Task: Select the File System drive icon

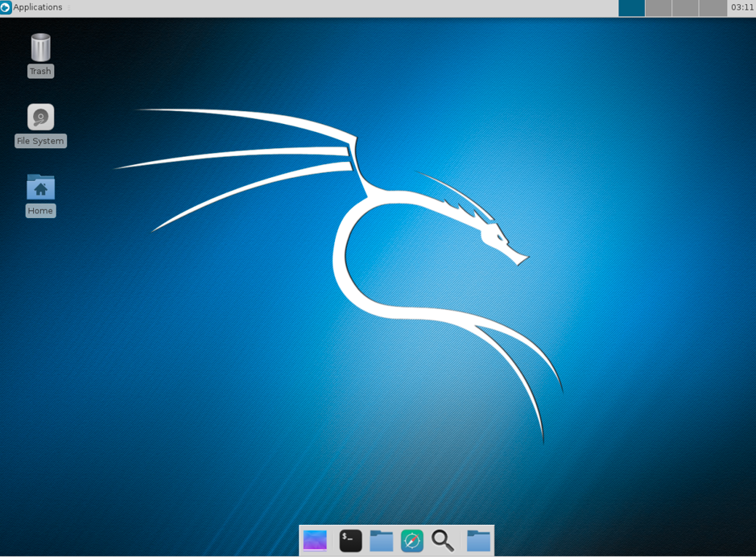Action: click(40, 117)
